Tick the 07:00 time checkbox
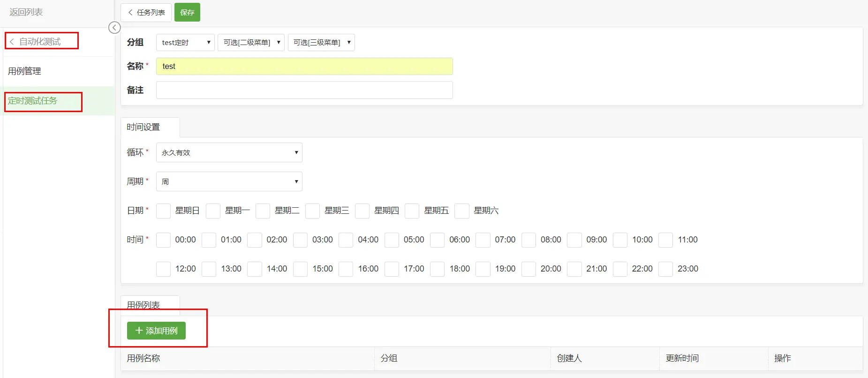 [x=483, y=240]
